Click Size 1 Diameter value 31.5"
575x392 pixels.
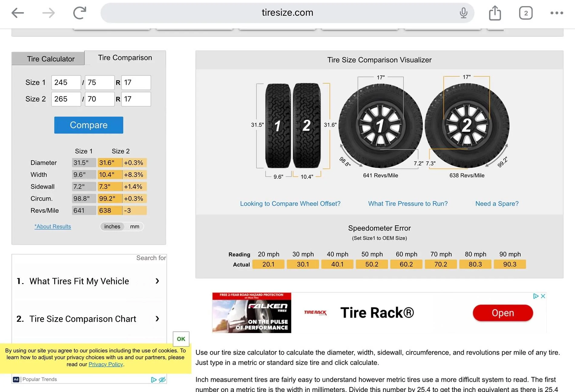tap(84, 163)
